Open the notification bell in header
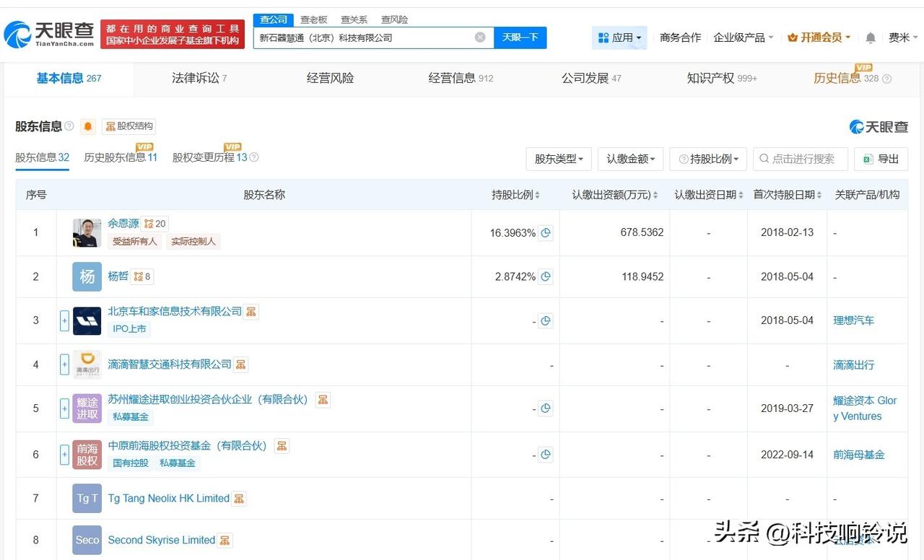Image resolution: width=924 pixels, height=560 pixels. click(871, 38)
